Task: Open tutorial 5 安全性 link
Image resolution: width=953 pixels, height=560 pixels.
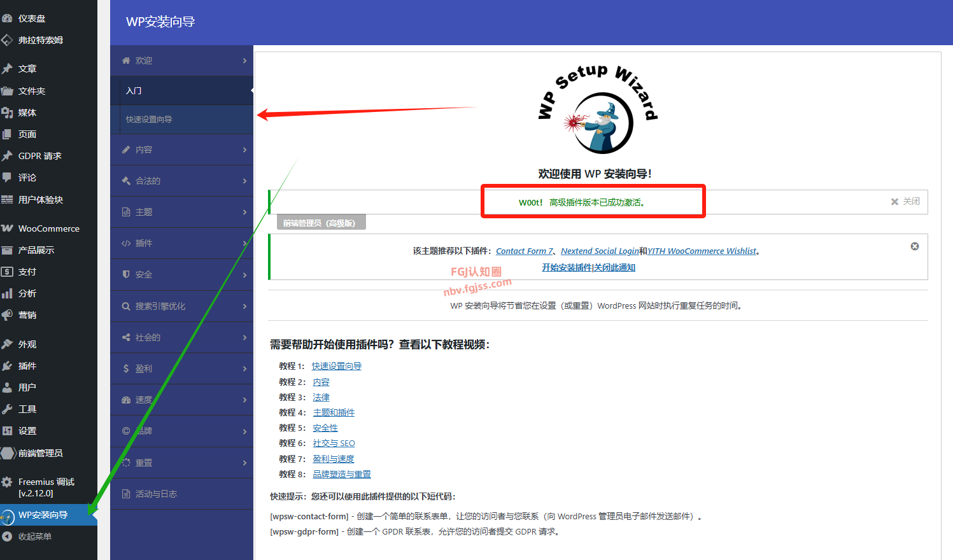Action: click(325, 428)
